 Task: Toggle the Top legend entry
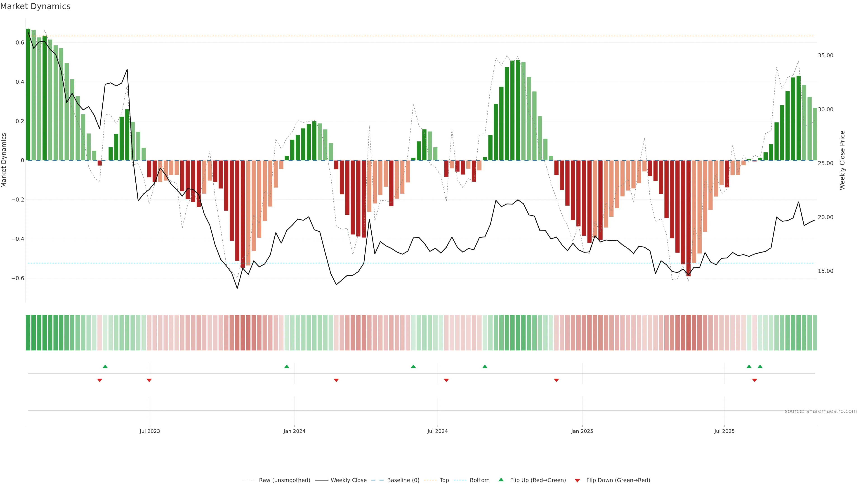pos(444,480)
